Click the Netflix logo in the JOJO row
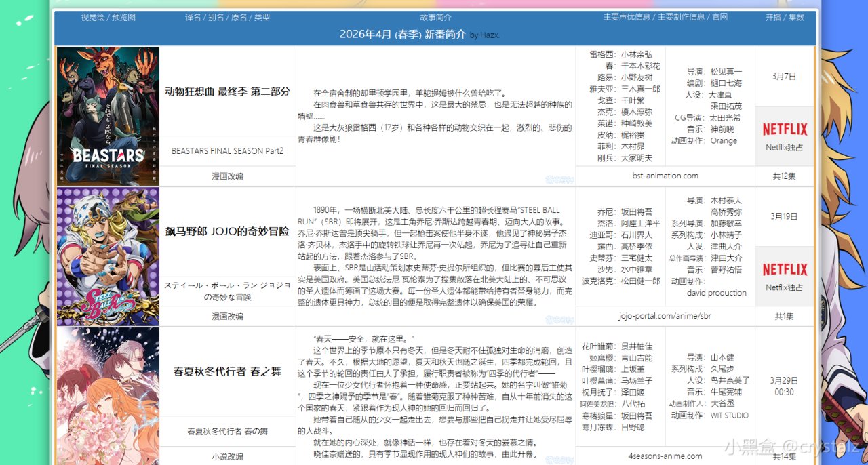Viewport: 868px width, 465px height. click(785, 269)
